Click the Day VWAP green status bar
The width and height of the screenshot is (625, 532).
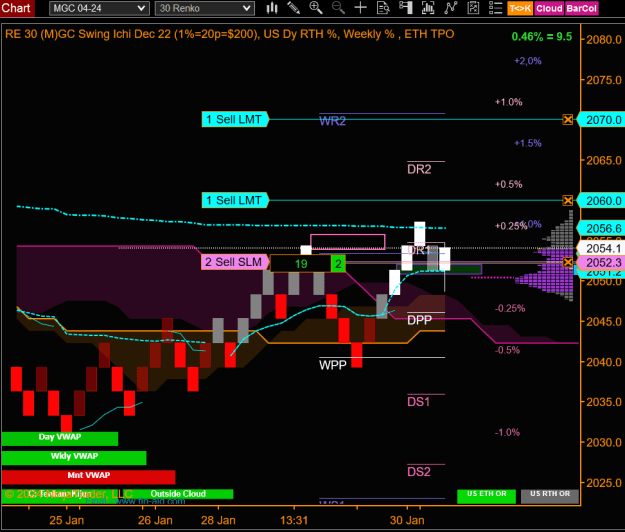click(x=60, y=438)
